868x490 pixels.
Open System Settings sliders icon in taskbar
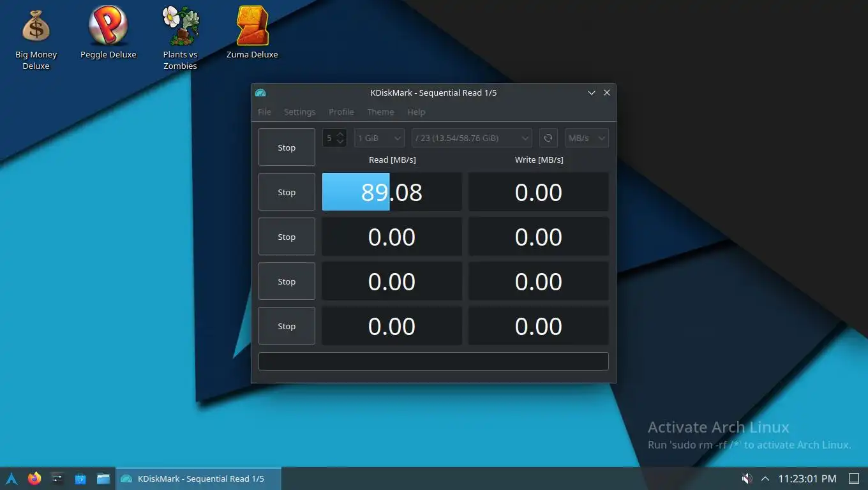tap(57, 479)
